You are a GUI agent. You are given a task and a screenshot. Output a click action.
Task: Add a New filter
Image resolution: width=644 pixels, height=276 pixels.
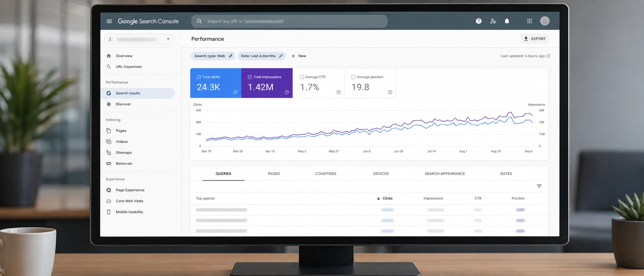(299, 56)
